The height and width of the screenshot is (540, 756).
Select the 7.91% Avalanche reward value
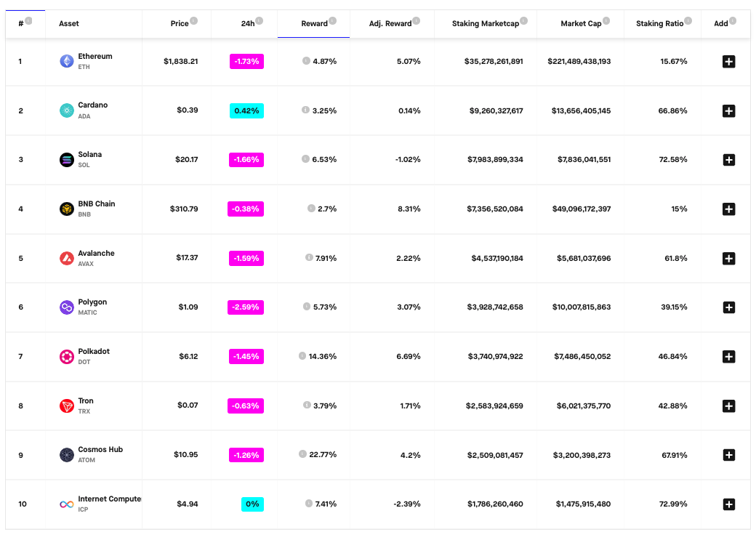pyautogui.click(x=326, y=259)
